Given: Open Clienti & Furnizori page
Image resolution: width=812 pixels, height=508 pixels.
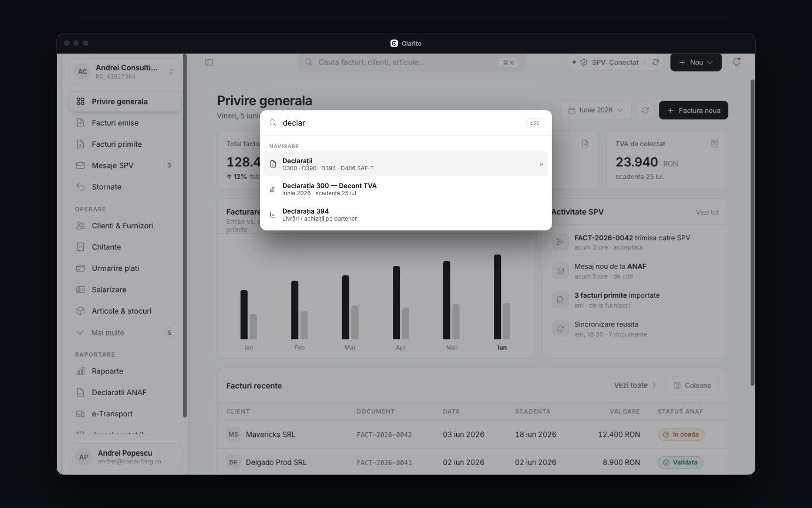Looking at the screenshot, I should [x=125, y=226].
